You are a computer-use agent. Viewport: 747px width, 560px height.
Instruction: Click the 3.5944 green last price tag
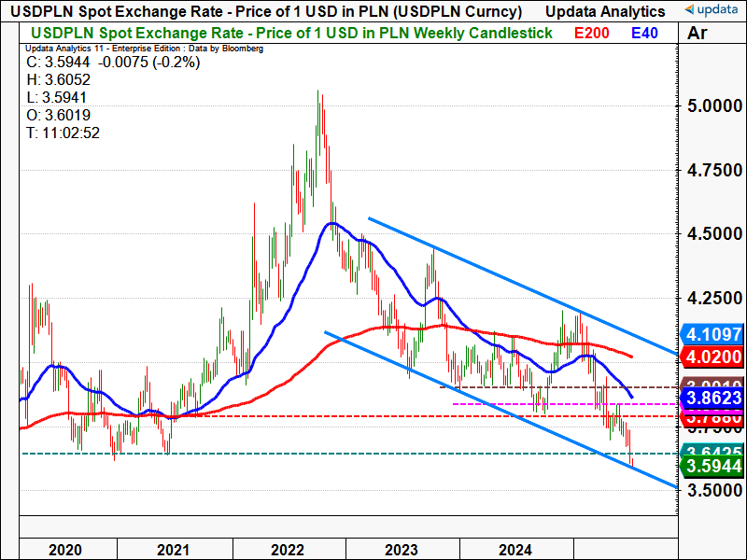pos(712,466)
